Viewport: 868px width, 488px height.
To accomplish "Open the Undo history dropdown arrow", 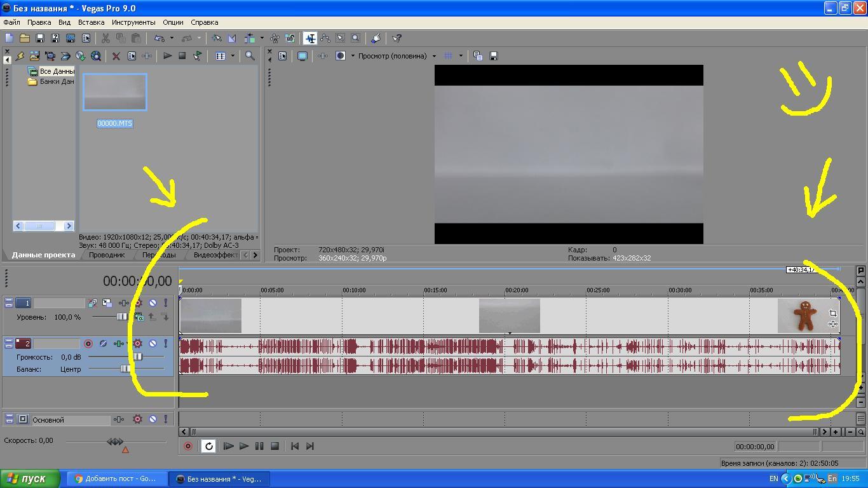I will click(x=172, y=39).
